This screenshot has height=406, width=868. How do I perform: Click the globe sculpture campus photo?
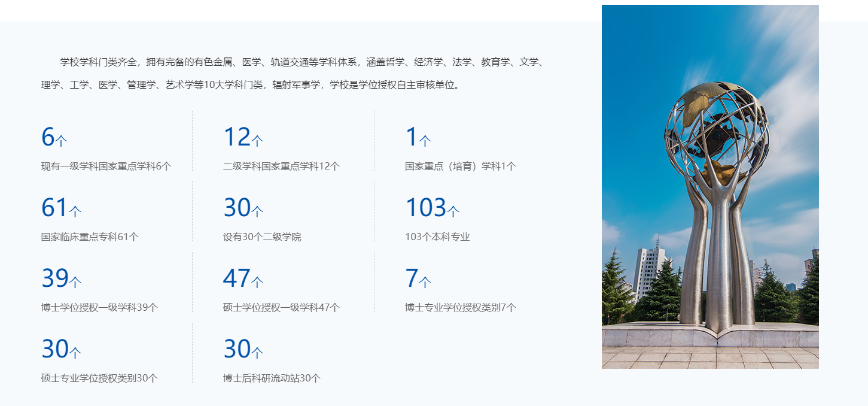pos(710,187)
